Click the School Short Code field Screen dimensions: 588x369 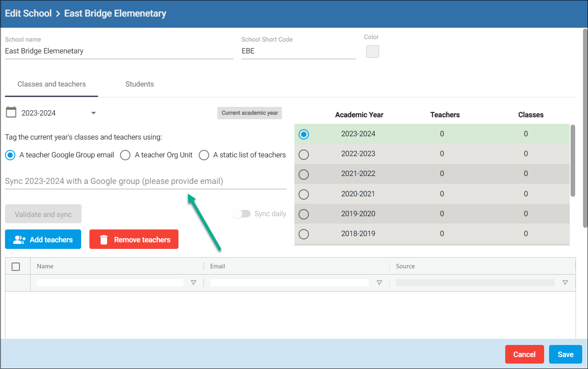tap(299, 51)
